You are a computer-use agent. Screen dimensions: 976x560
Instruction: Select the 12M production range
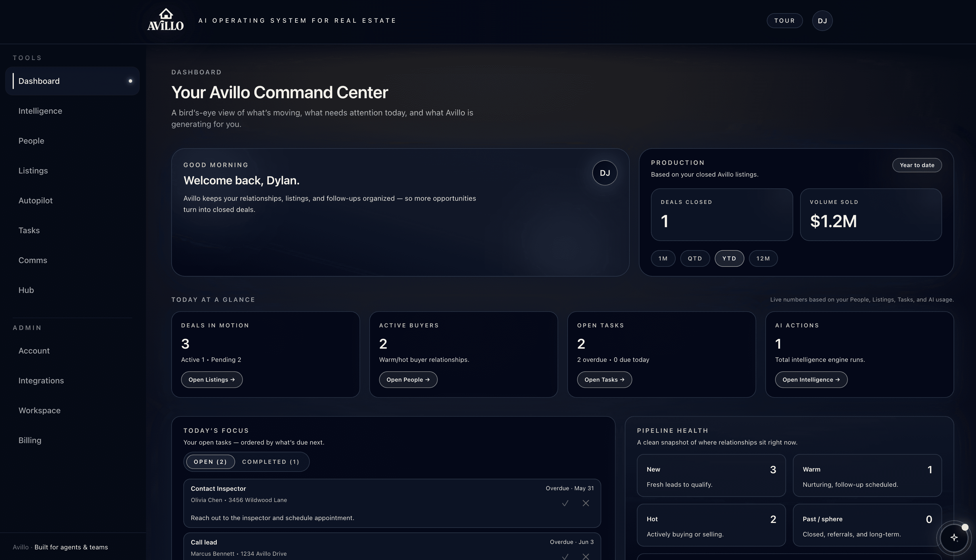[x=763, y=258]
